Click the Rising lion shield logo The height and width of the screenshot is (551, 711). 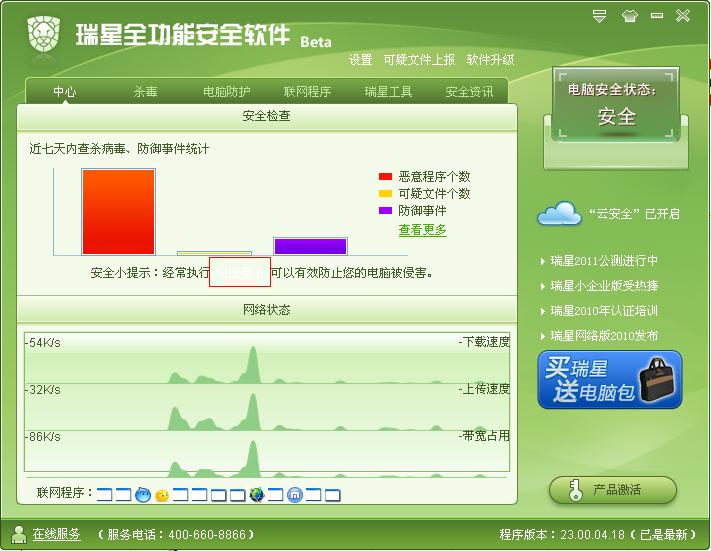click(44, 34)
